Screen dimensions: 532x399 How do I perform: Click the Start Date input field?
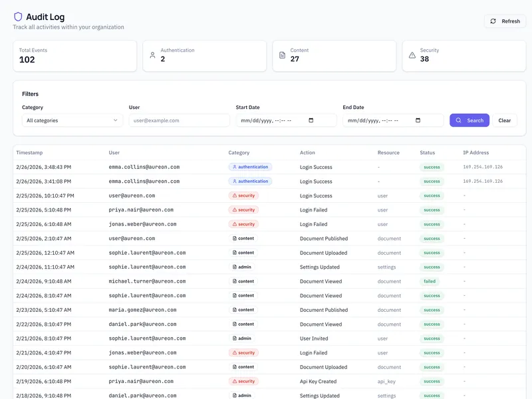coord(286,120)
